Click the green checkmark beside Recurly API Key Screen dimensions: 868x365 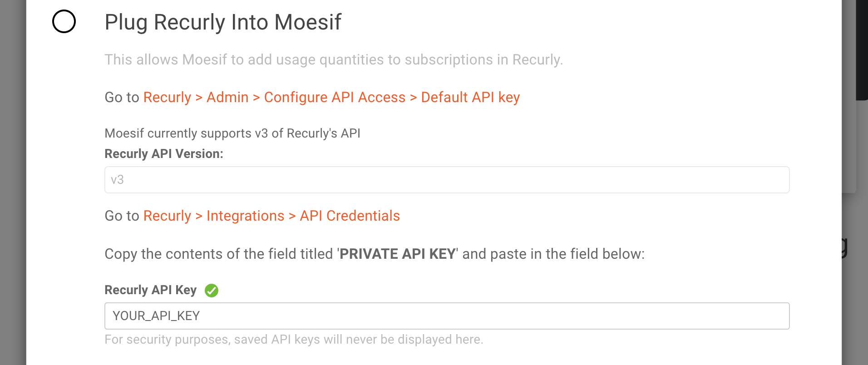point(212,291)
